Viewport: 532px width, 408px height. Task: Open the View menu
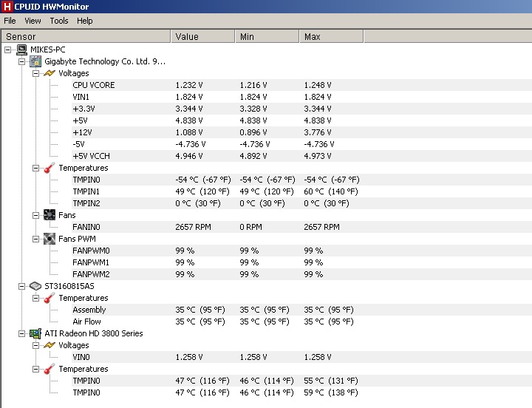pos(33,21)
